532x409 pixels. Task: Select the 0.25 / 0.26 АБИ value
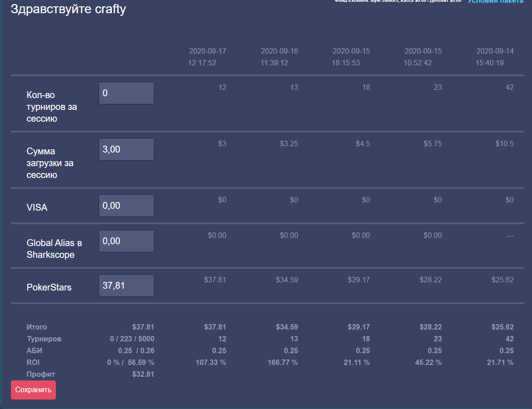pos(136,350)
